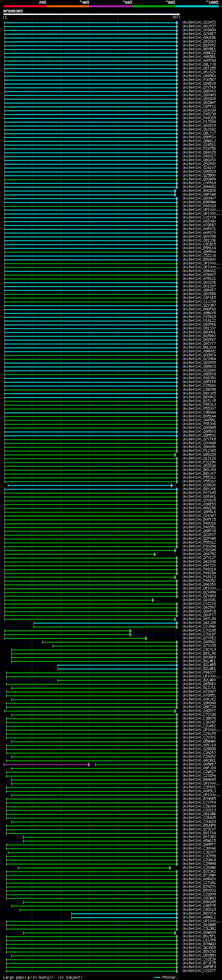
Task: Select hit UniRef100_A7QPB7
Action: tap(199, 225)
